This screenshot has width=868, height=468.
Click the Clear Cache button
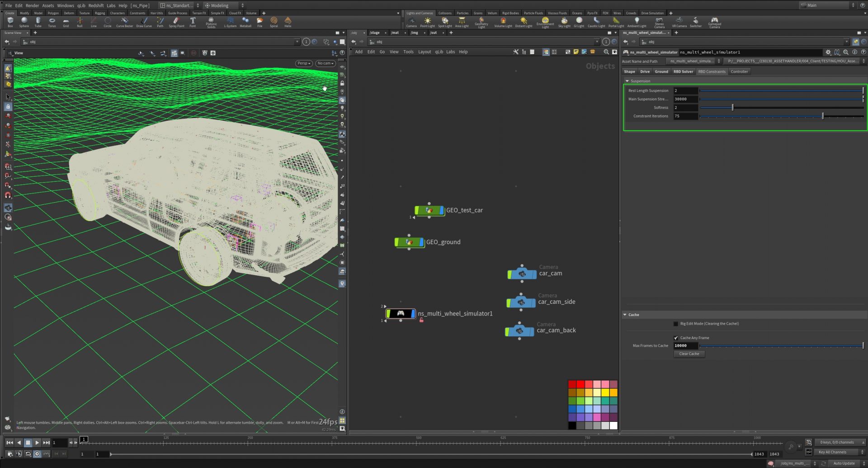pyautogui.click(x=689, y=354)
